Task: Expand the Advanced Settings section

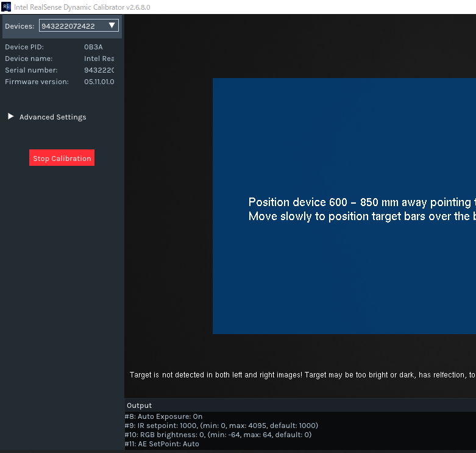Action: coord(10,116)
